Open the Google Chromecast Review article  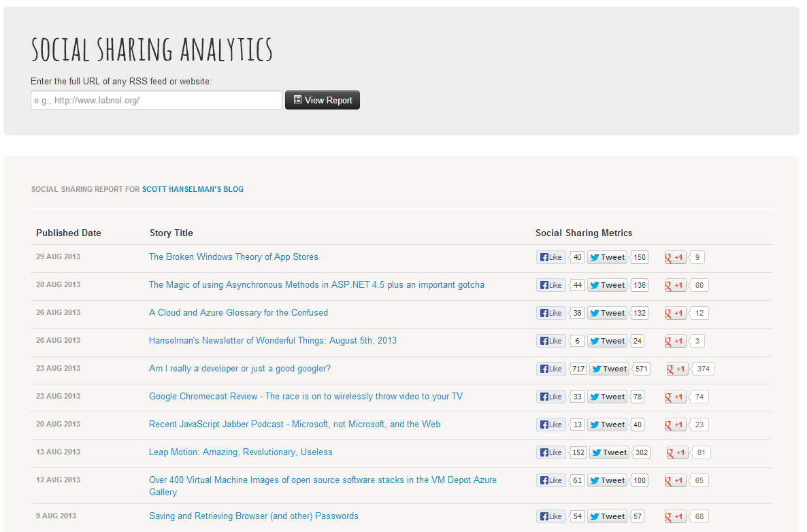306,396
